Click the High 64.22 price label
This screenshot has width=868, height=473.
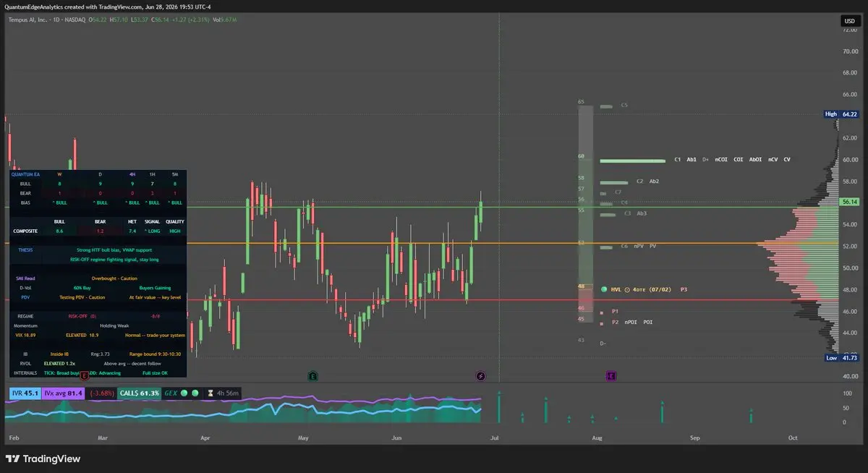pyautogui.click(x=842, y=114)
